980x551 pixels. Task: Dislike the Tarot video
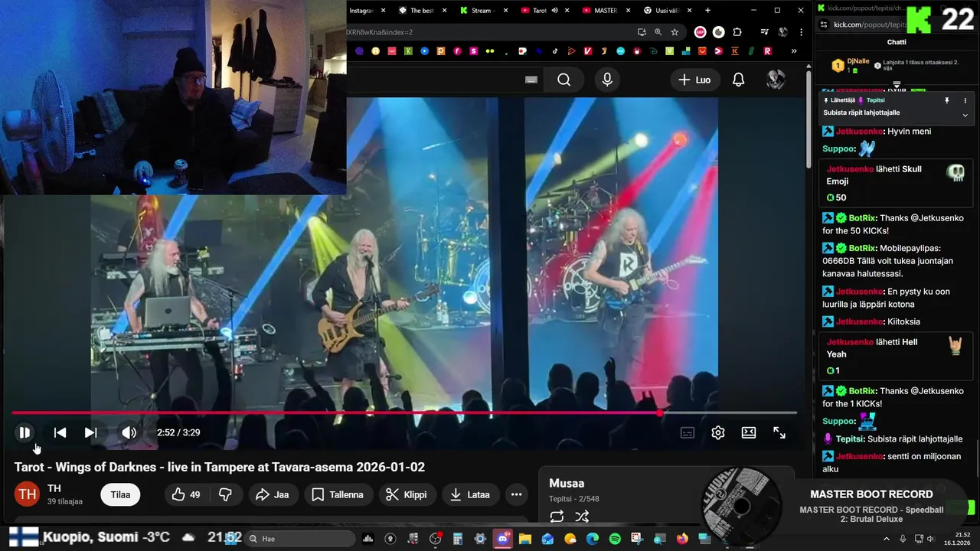tap(225, 494)
